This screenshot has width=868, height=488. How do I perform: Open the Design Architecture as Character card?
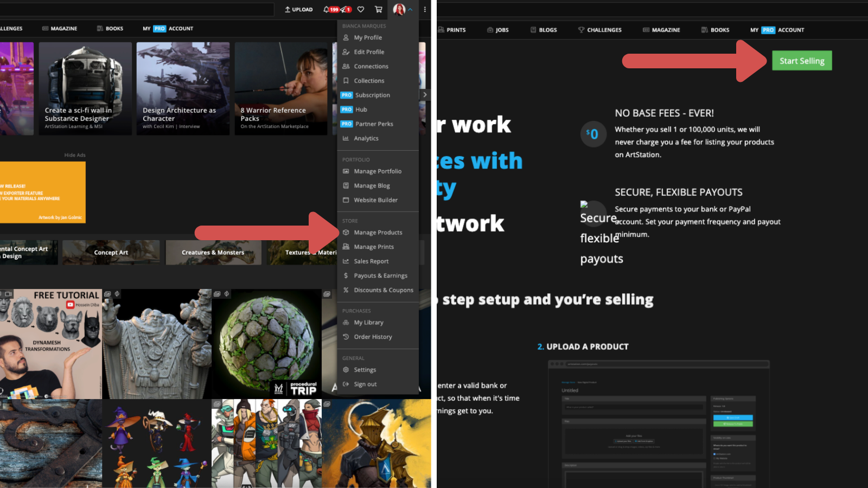point(183,88)
